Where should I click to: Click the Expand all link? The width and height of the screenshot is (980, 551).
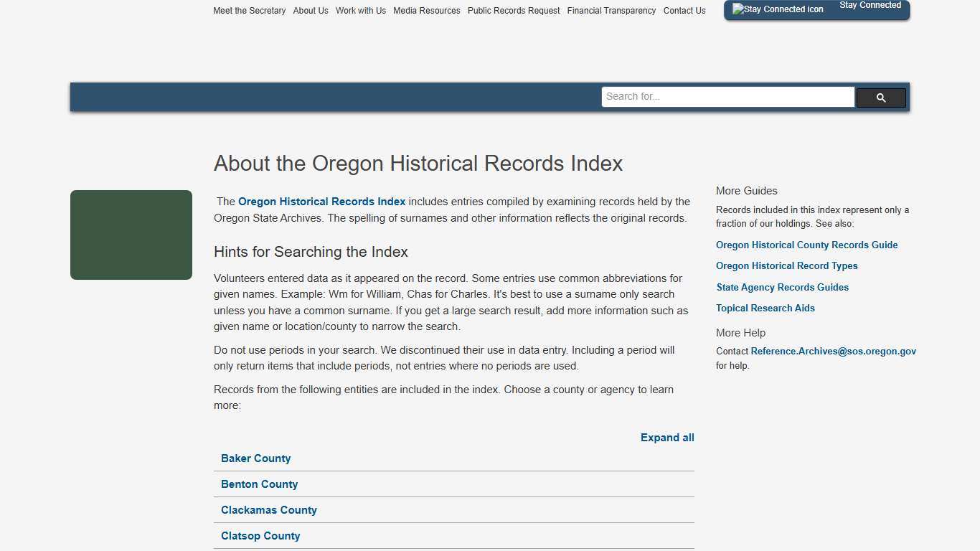tap(666, 438)
